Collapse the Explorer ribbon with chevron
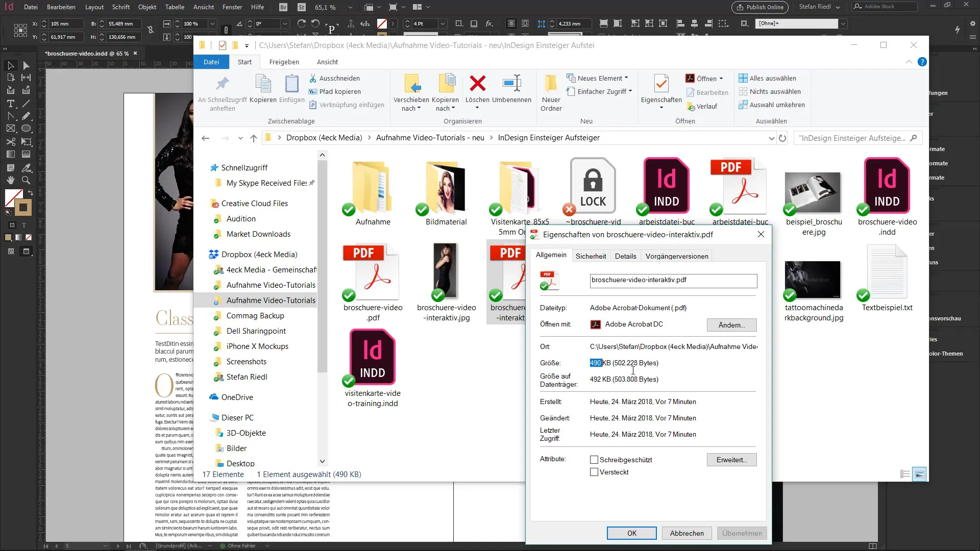The image size is (980, 551). pyautogui.click(x=909, y=62)
